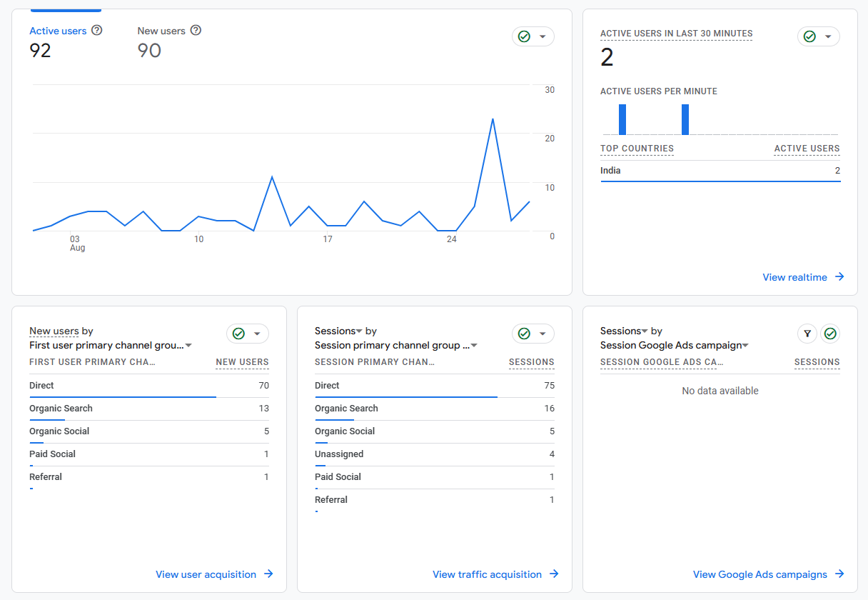Click the Active users help icon
Viewport: 868px width, 600px height.
[97, 31]
